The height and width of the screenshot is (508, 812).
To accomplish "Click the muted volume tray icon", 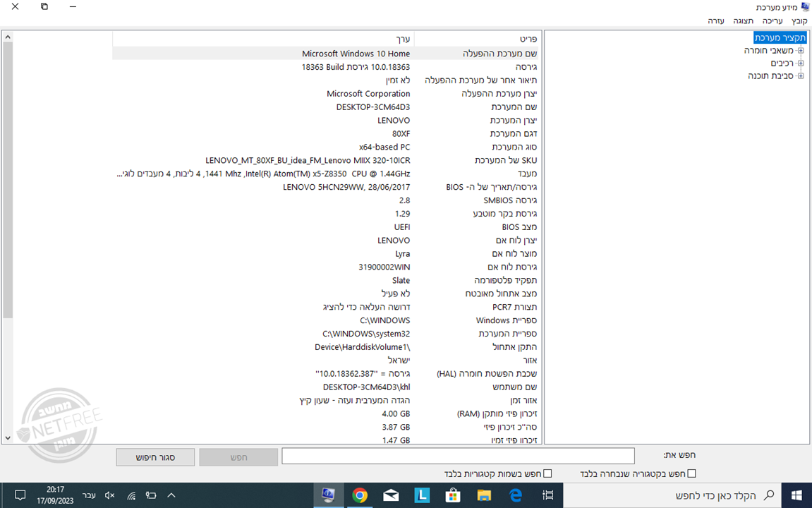I will pos(109,495).
